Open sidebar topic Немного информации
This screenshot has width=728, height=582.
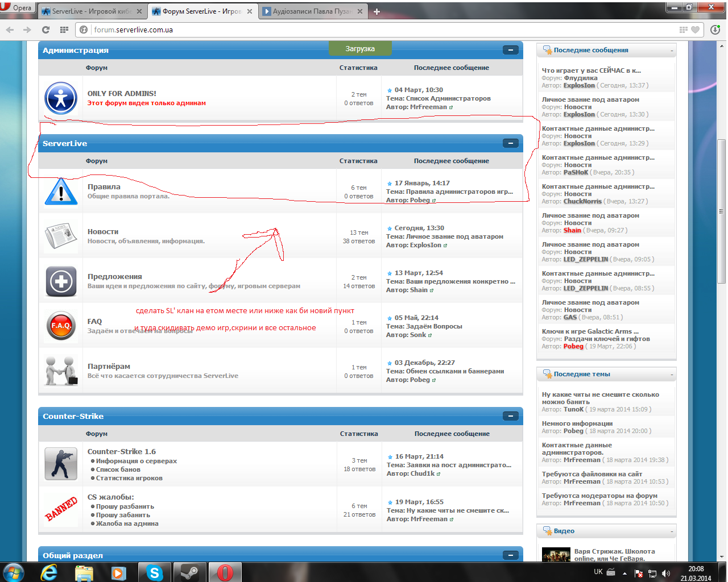[577, 423]
